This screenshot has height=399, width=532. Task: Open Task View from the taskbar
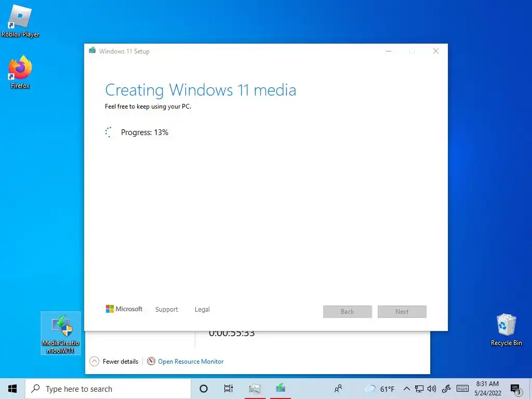tap(229, 389)
